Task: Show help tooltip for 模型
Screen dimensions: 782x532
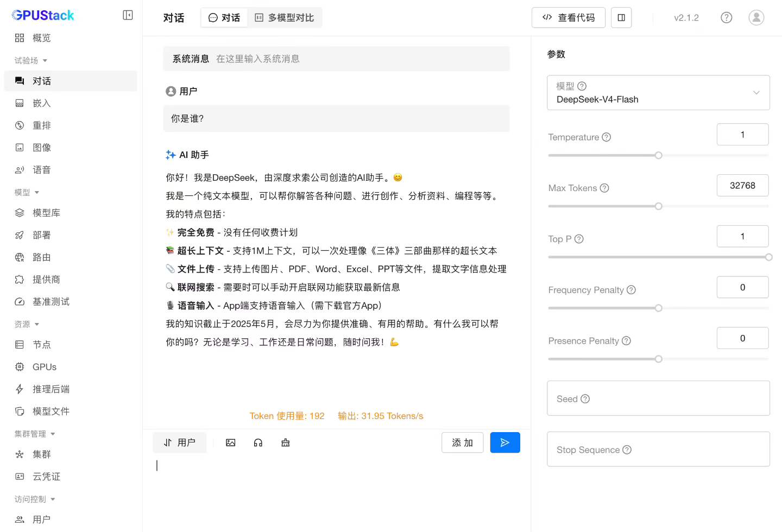Action: click(x=582, y=86)
